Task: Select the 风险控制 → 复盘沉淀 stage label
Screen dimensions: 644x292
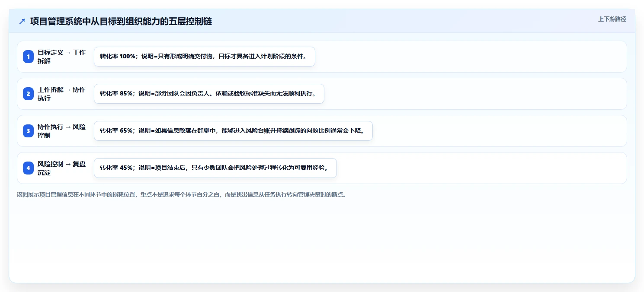Action: point(62,168)
